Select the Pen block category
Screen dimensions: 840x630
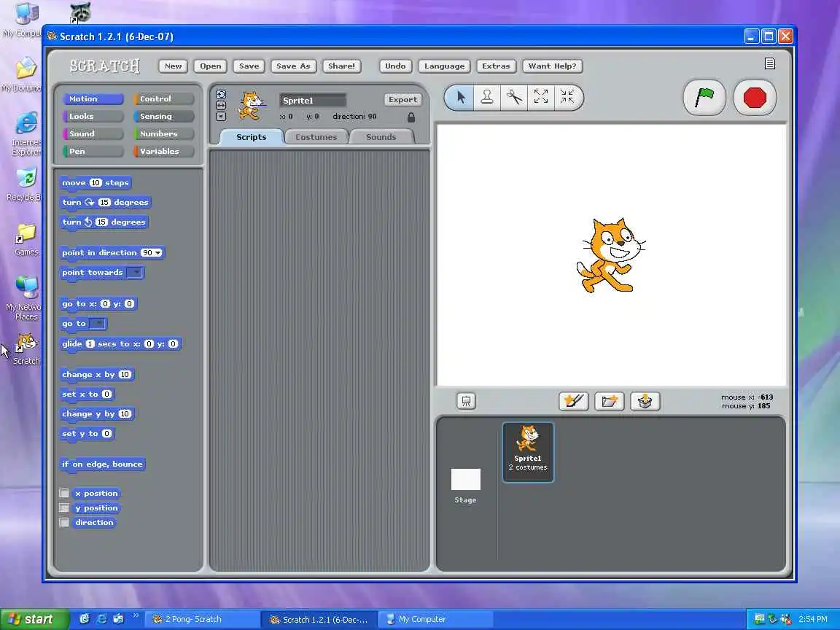click(x=93, y=151)
